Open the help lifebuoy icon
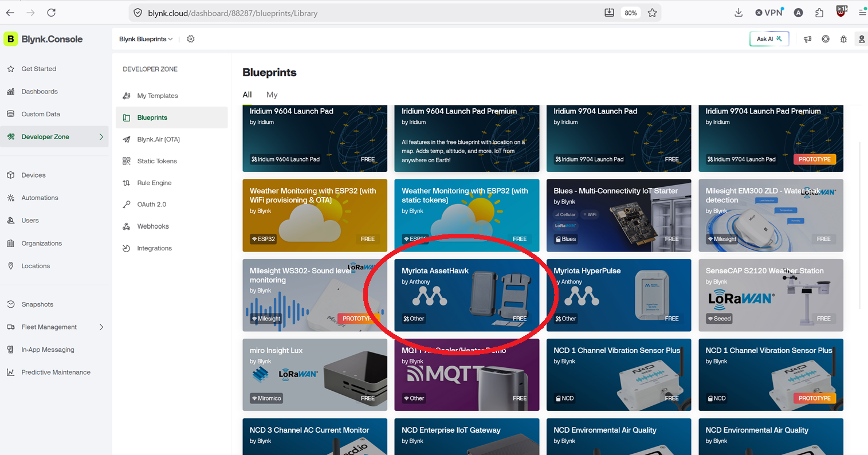The height and width of the screenshot is (455, 868). click(x=826, y=39)
